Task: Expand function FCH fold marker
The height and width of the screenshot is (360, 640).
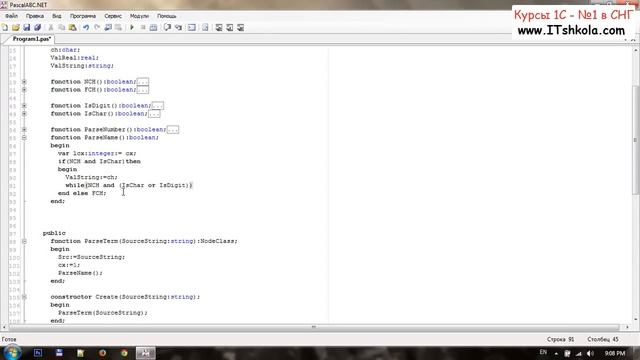Action: coord(24,89)
